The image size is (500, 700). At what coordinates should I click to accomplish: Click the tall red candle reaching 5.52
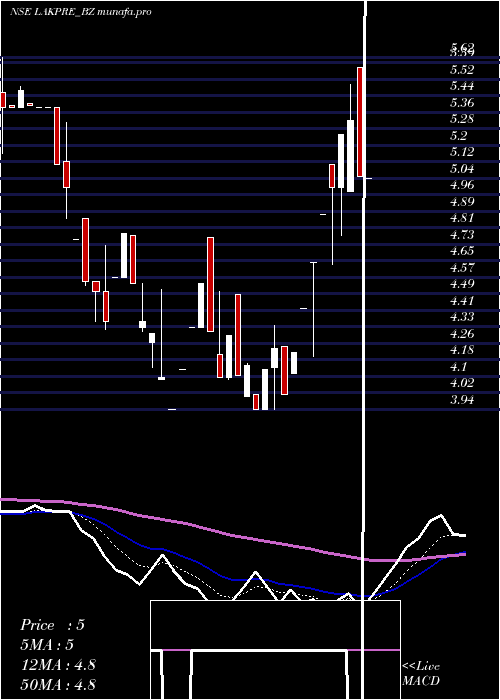(x=360, y=122)
